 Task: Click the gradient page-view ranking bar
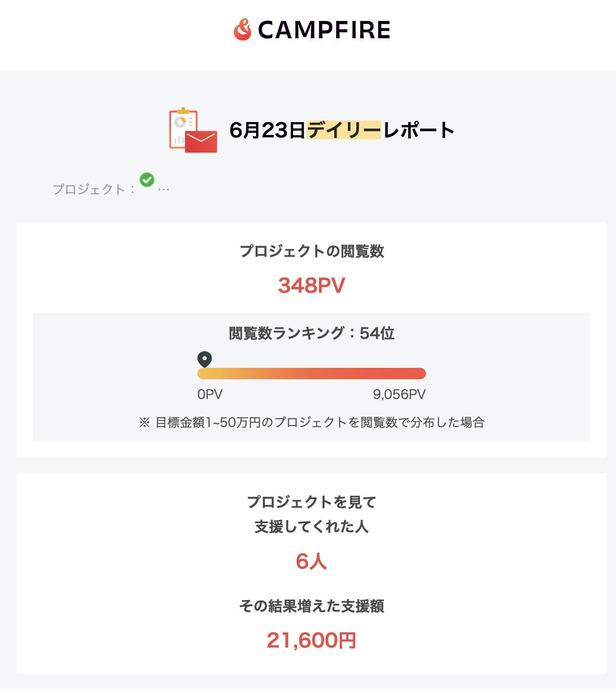(x=312, y=374)
